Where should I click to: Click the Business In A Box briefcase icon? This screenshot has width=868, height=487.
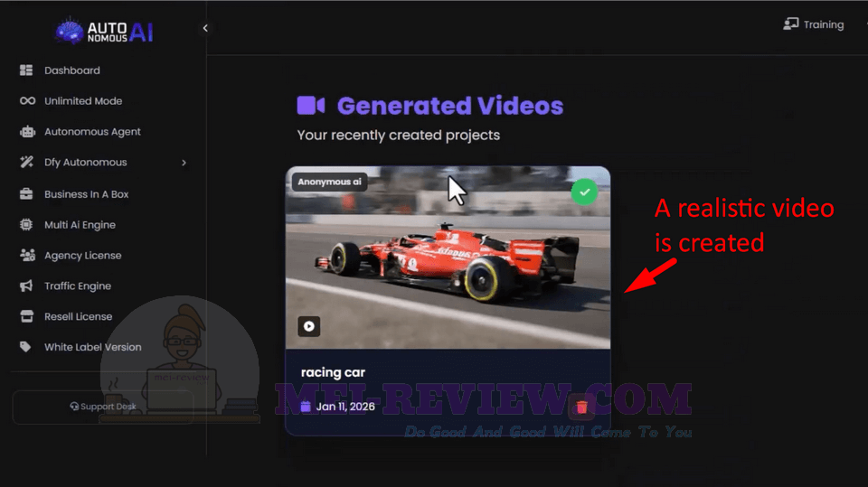[26, 193]
